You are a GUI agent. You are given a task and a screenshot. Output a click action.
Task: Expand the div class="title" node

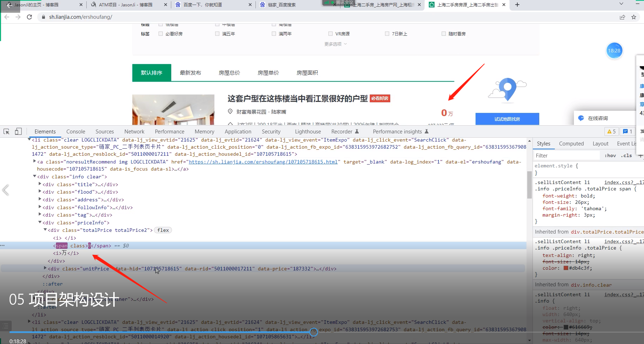40,184
